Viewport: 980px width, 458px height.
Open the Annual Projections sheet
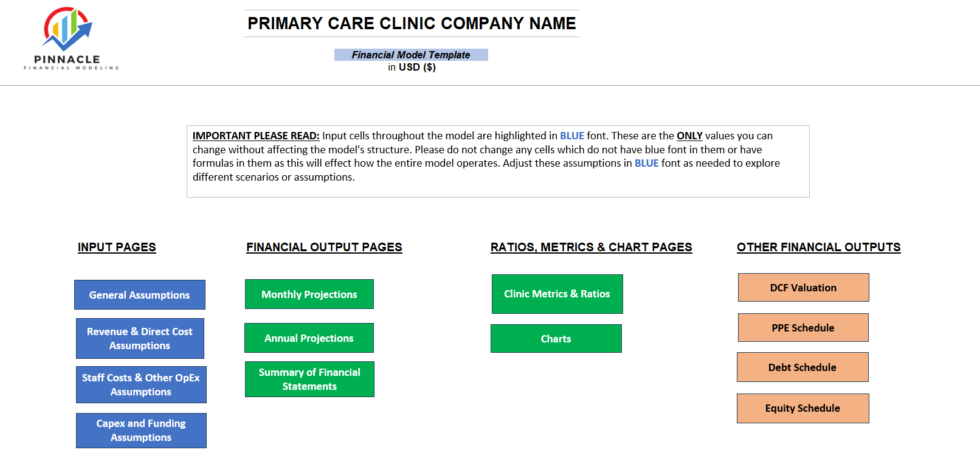click(x=309, y=338)
